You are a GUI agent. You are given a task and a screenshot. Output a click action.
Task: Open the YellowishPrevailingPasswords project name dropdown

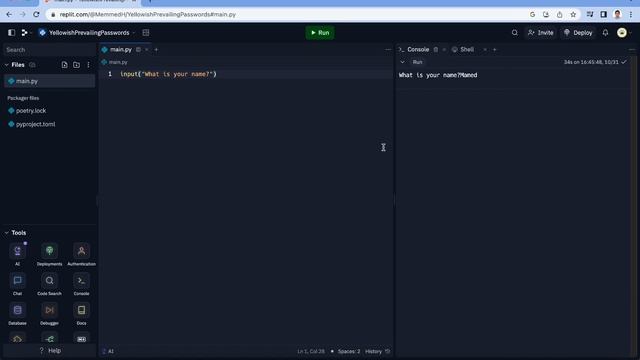click(x=87, y=33)
